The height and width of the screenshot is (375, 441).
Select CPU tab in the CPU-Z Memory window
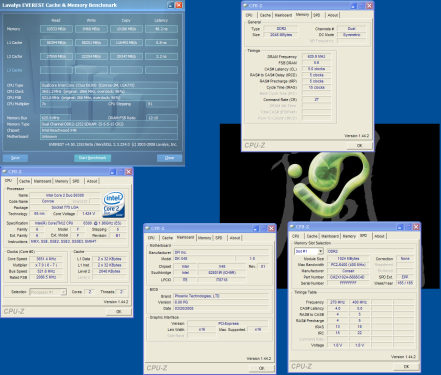tap(249, 15)
